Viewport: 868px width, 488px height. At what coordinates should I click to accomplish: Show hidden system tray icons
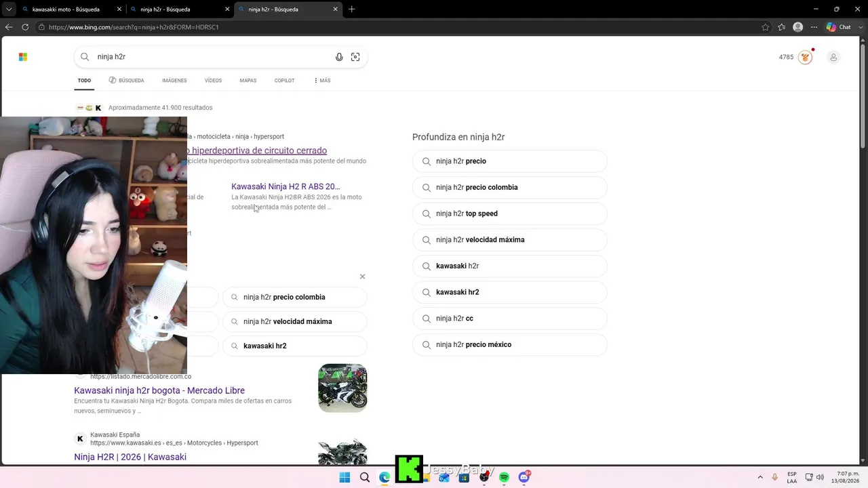point(760,477)
